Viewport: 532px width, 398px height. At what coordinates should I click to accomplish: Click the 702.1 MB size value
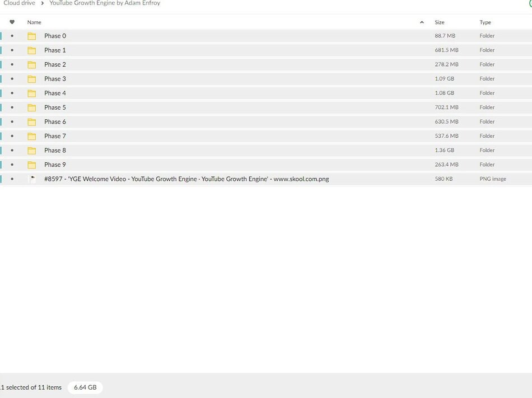point(446,107)
